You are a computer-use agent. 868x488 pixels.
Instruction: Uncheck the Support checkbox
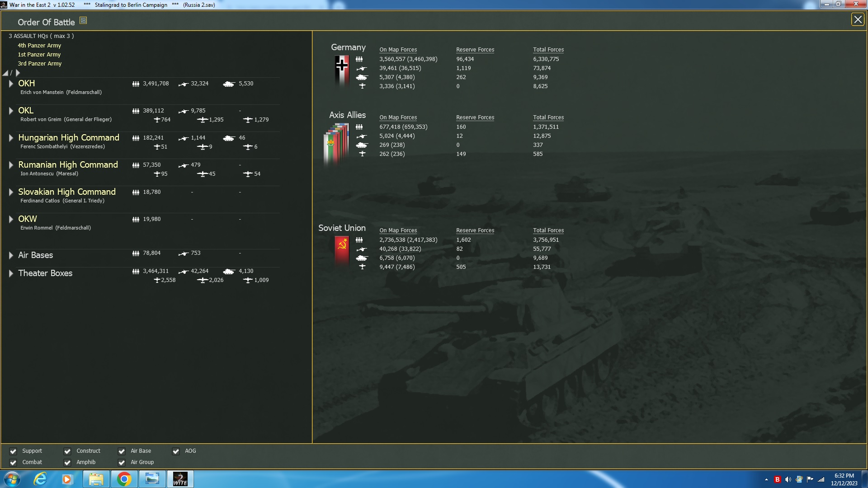point(13,451)
